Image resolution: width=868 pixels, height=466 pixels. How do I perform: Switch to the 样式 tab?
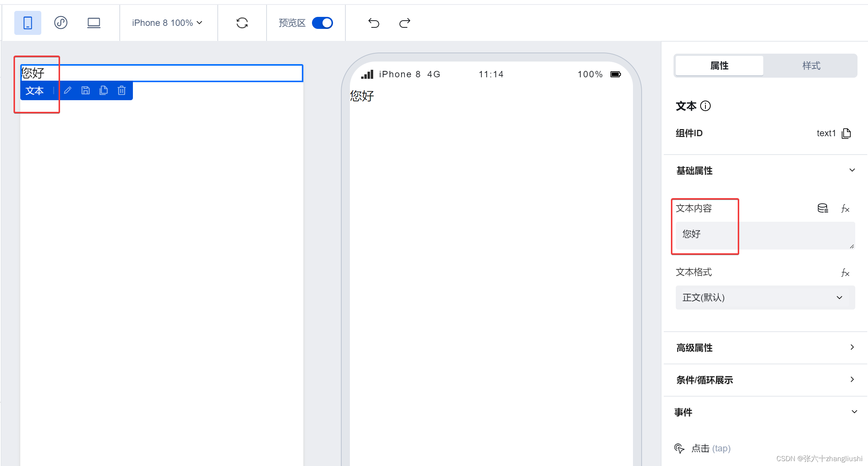coord(811,66)
